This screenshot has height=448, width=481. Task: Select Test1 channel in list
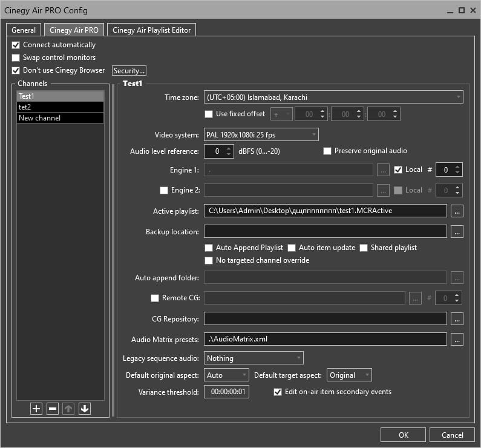click(61, 96)
